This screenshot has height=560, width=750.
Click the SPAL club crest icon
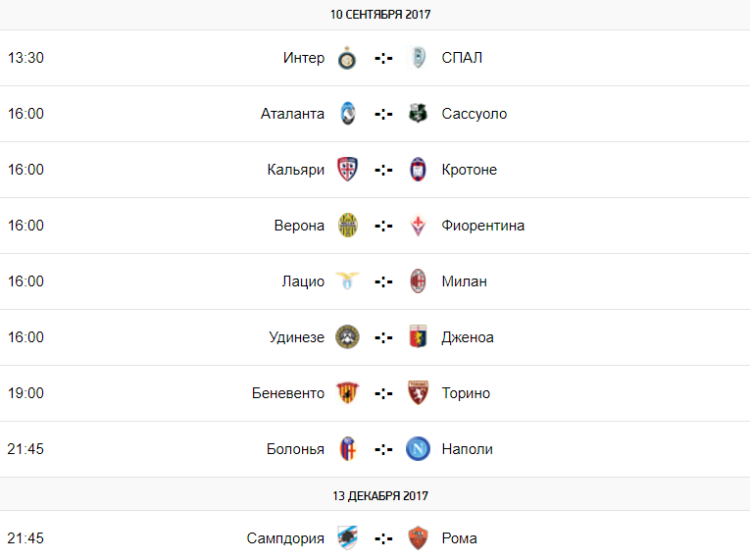[419, 58]
